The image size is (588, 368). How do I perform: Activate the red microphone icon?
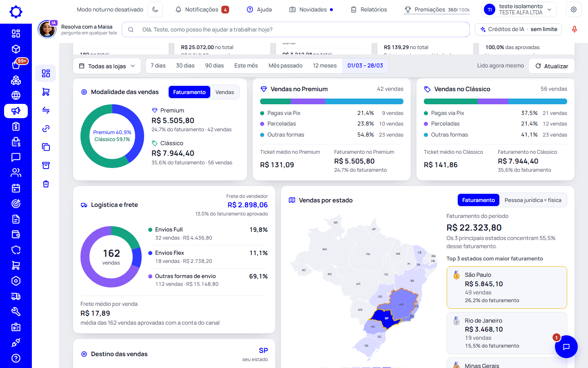575,29
